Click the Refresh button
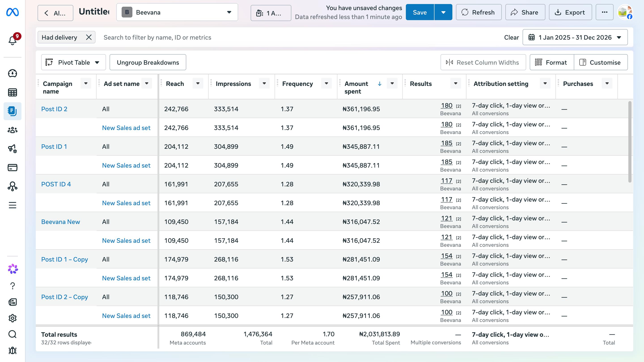This screenshot has width=644, height=362. (479, 12)
